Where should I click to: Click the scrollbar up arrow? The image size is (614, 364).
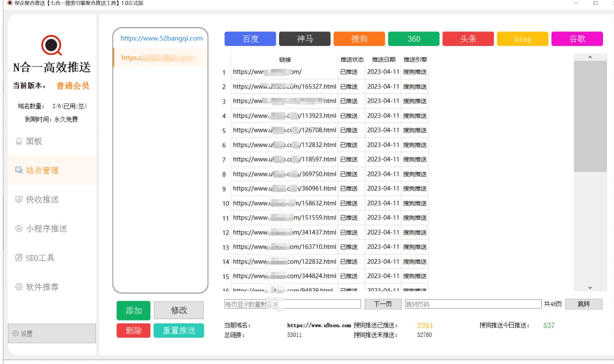point(590,57)
